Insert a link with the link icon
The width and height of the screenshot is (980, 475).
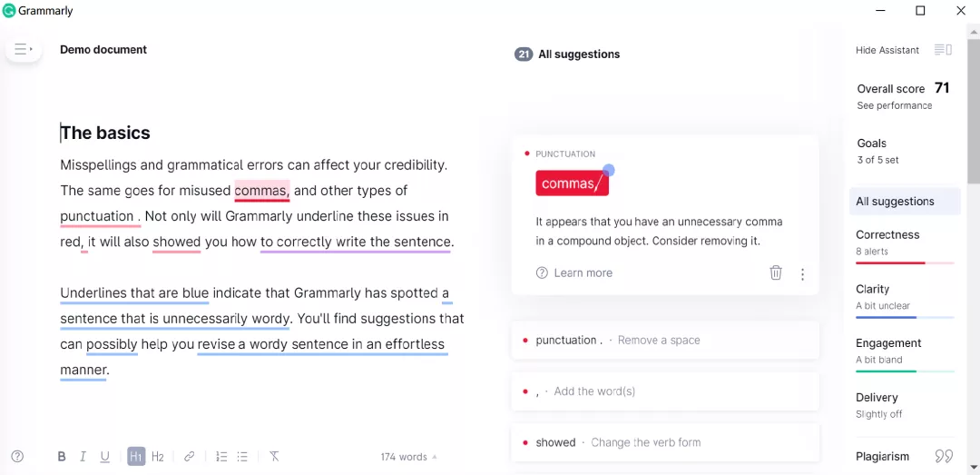pos(190,457)
